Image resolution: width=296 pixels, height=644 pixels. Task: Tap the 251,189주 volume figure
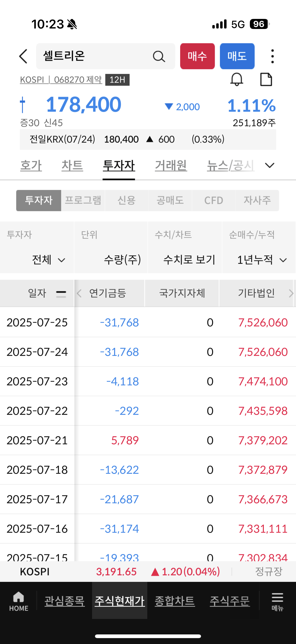254,123
